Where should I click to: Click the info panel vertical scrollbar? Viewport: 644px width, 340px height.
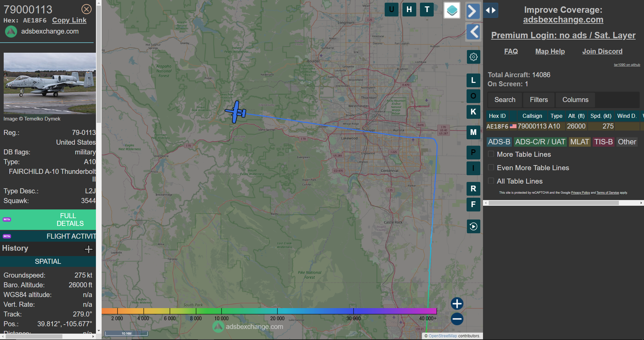point(99,64)
